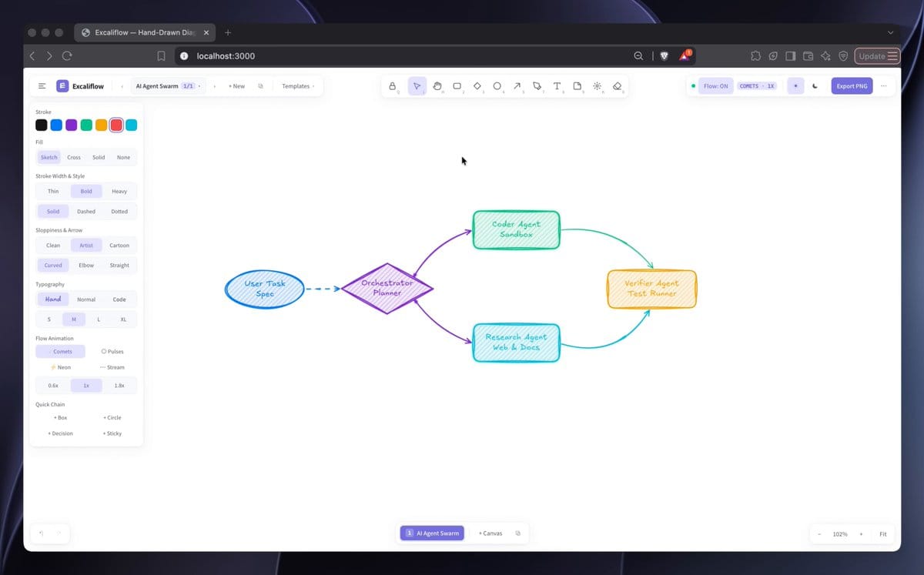The width and height of the screenshot is (924, 575).
Task: Select Pulses flow animation option
Action: [112, 352]
